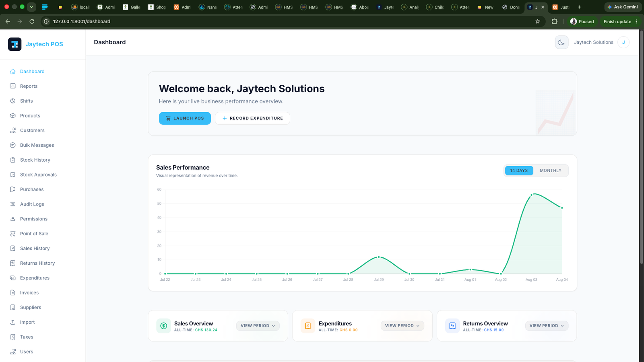The width and height of the screenshot is (644, 362).
Task: Click the Aug 04 chart data point
Action: [x=562, y=208]
